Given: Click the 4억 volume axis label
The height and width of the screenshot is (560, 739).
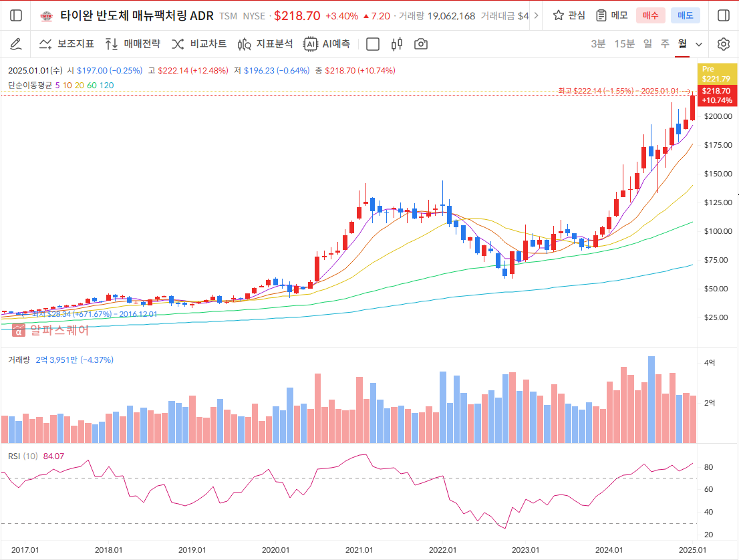Looking at the screenshot, I should 710,362.
